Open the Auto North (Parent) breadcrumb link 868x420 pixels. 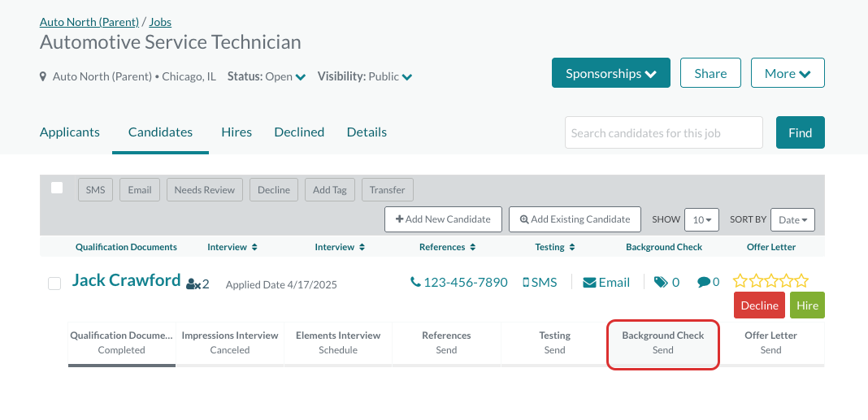click(x=89, y=22)
